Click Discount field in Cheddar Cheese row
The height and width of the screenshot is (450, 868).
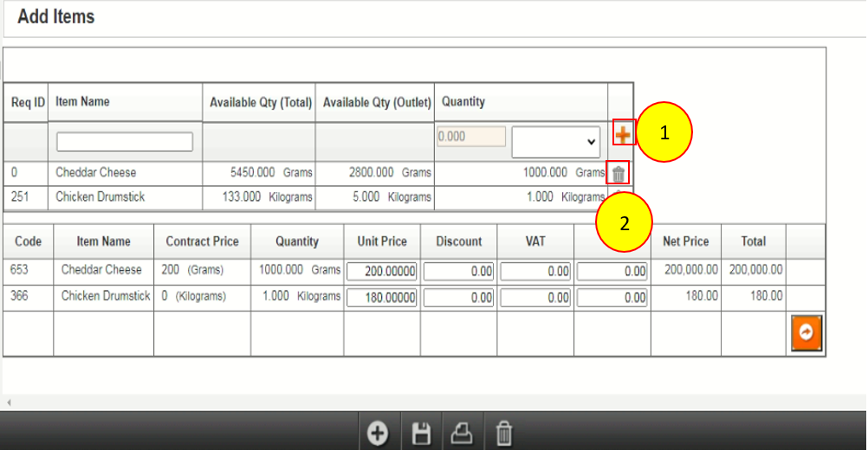(459, 272)
